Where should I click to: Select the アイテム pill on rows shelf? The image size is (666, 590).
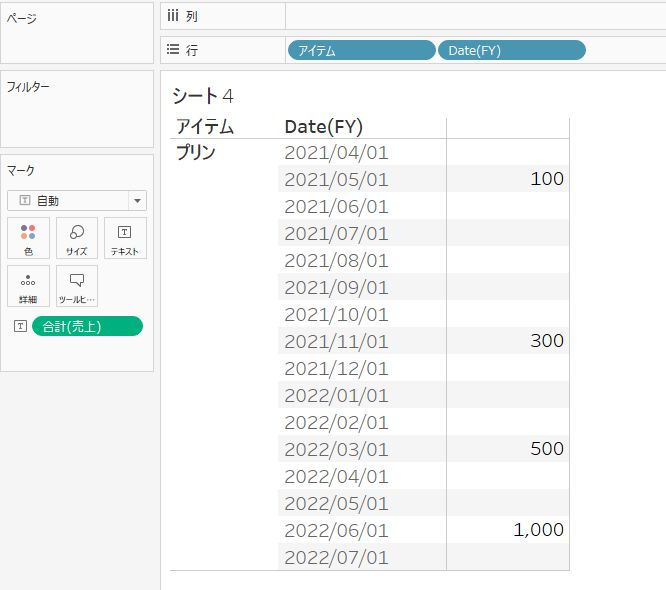pos(361,50)
